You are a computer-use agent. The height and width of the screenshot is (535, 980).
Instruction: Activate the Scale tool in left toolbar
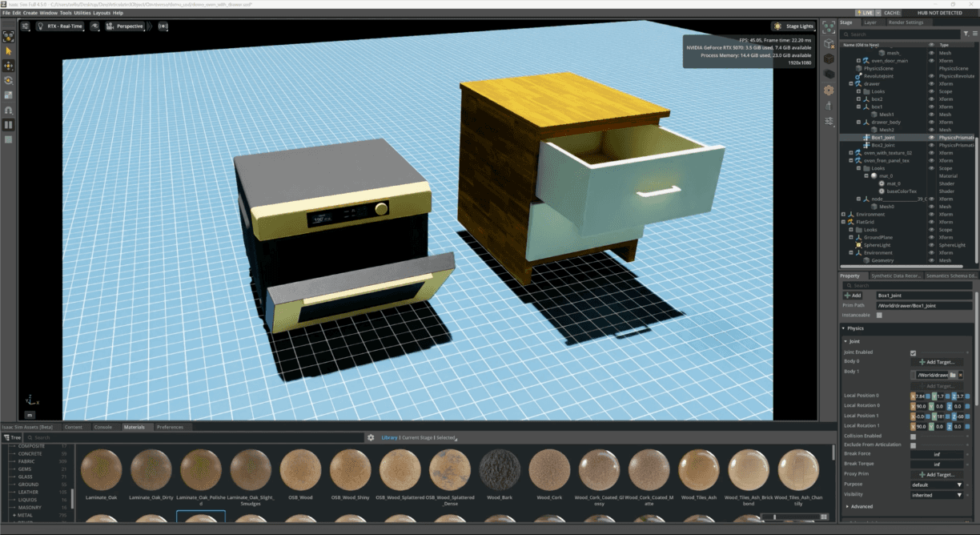tap(9, 95)
